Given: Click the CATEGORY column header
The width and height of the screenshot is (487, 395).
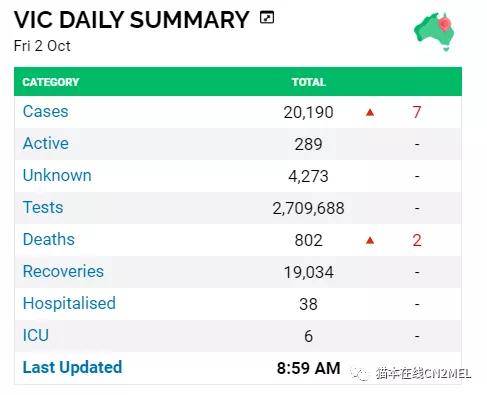Looking at the screenshot, I should tap(51, 82).
